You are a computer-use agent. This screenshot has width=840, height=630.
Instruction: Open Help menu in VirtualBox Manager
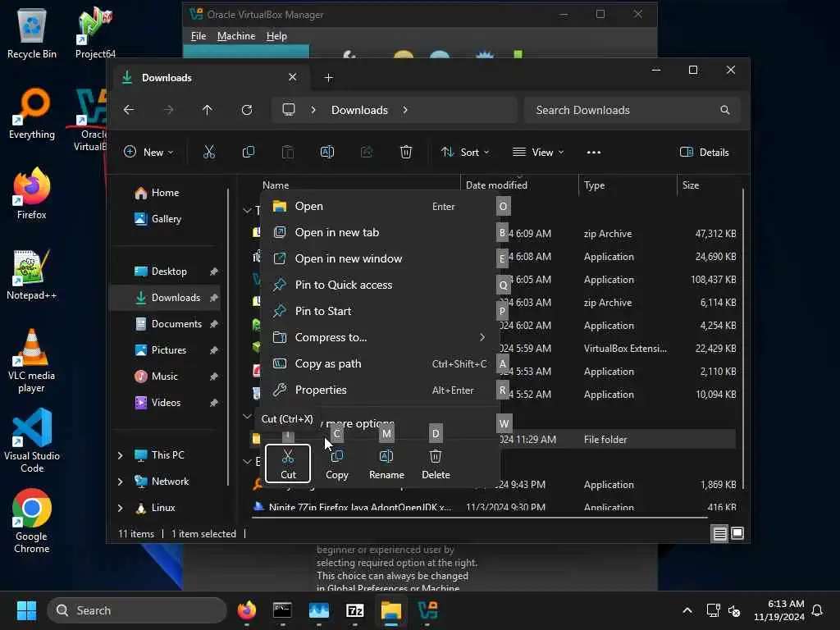pos(276,36)
